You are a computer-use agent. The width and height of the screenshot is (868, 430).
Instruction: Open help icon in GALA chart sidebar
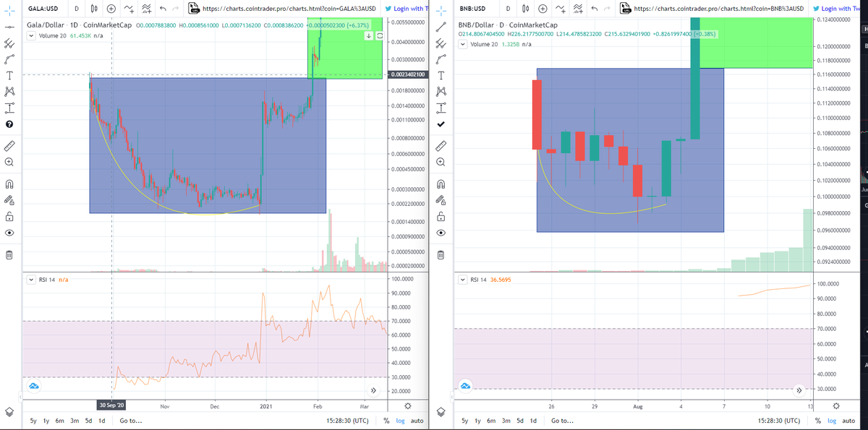pyautogui.click(x=9, y=124)
